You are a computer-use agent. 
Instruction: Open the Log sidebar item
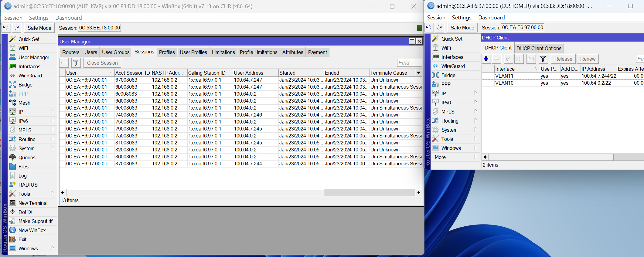coord(33,176)
